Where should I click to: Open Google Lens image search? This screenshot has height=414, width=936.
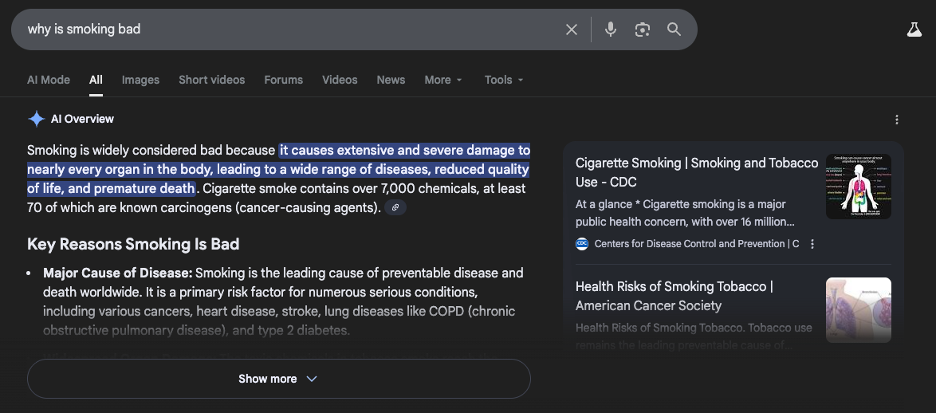[x=642, y=30]
